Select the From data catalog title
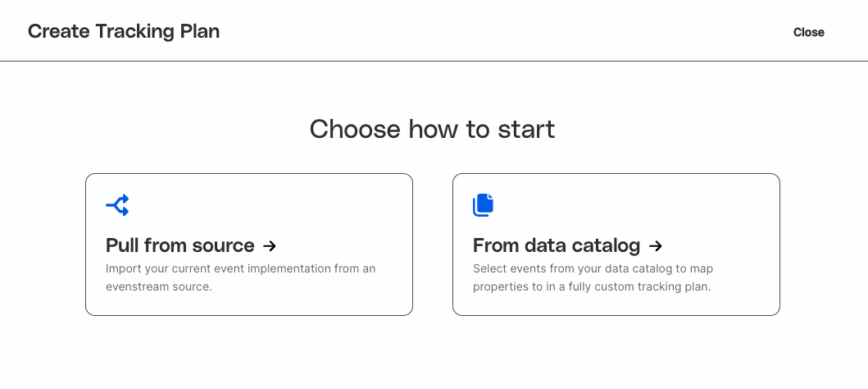Screen dimensions: 868x389 coord(556,245)
